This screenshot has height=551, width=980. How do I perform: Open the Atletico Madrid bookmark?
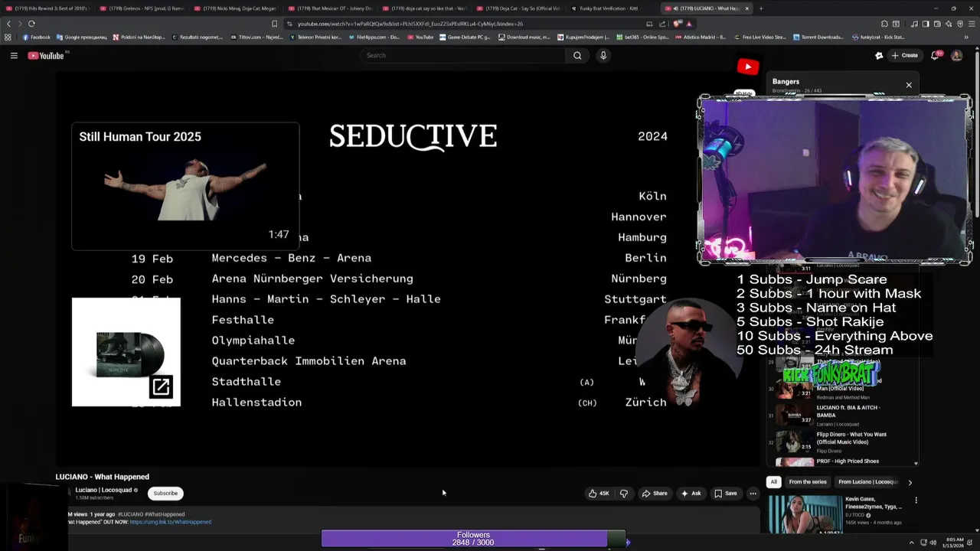point(701,37)
